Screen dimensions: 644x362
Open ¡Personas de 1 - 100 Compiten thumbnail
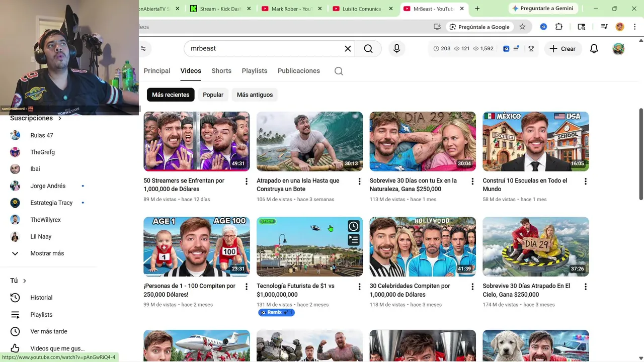pyautogui.click(x=197, y=247)
